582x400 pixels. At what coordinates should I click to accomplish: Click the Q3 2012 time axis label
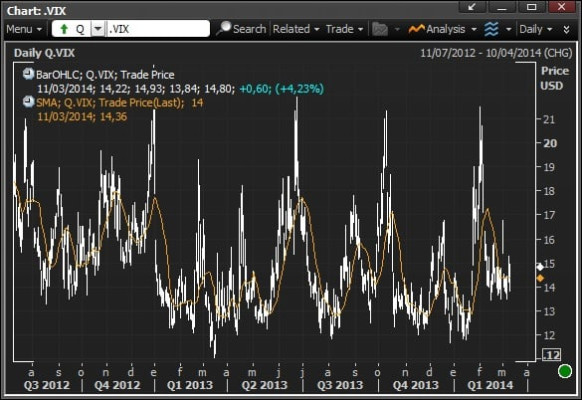click(46, 385)
